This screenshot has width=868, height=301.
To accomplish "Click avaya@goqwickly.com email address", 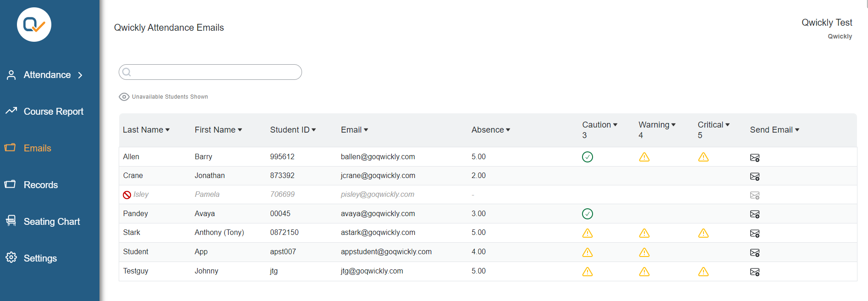I will click(378, 214).
